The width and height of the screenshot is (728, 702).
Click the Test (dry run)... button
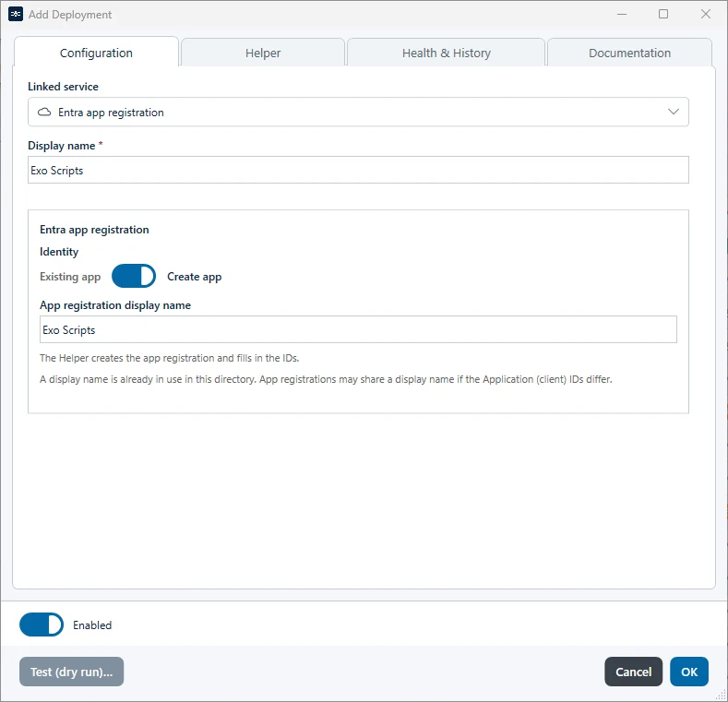[71, 672]
